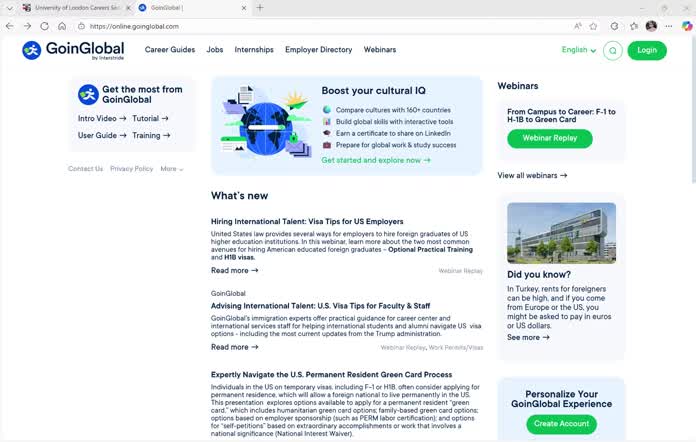Open the Copilot icon in the toolbar
The height and width of the screenshot is (442, 696).
pos(687,26)
